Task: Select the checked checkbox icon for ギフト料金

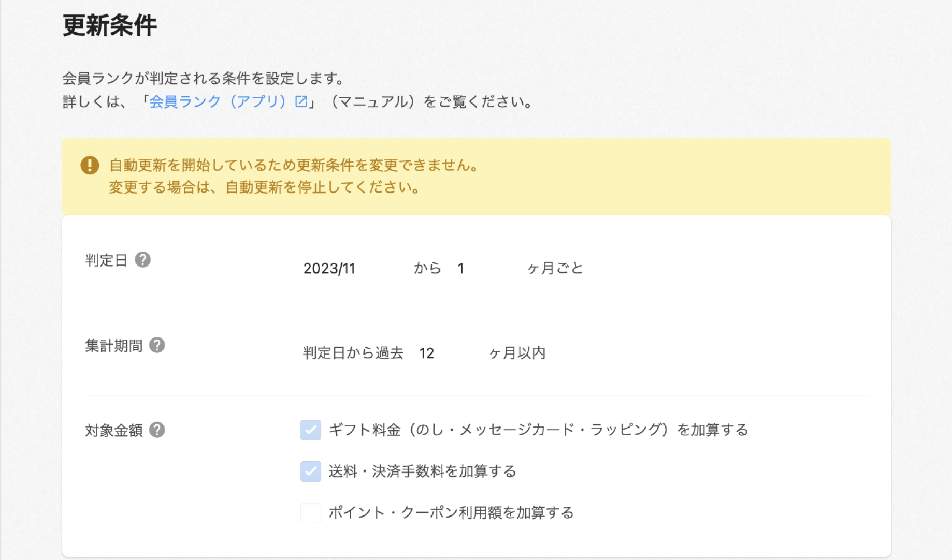Action: point(310,430)
